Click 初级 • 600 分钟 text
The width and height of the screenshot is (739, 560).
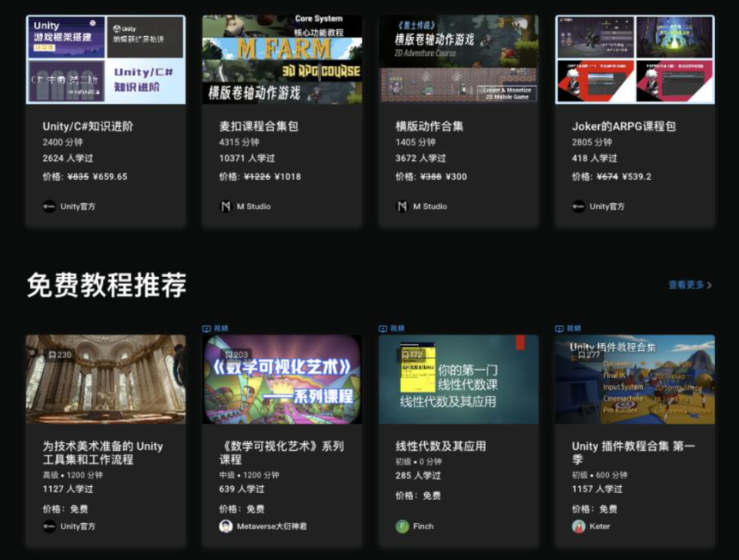600,475
